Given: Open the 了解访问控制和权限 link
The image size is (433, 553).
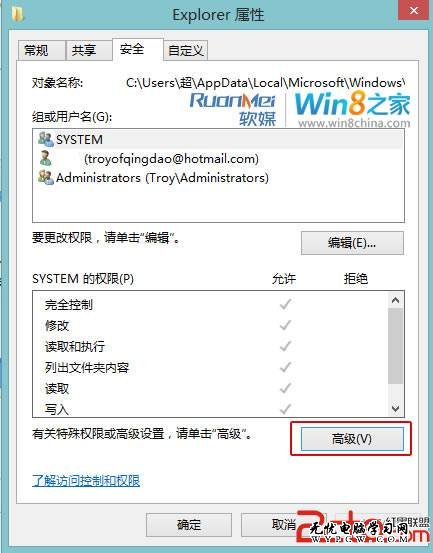Looking at the screenshot, I should (86, 481).
